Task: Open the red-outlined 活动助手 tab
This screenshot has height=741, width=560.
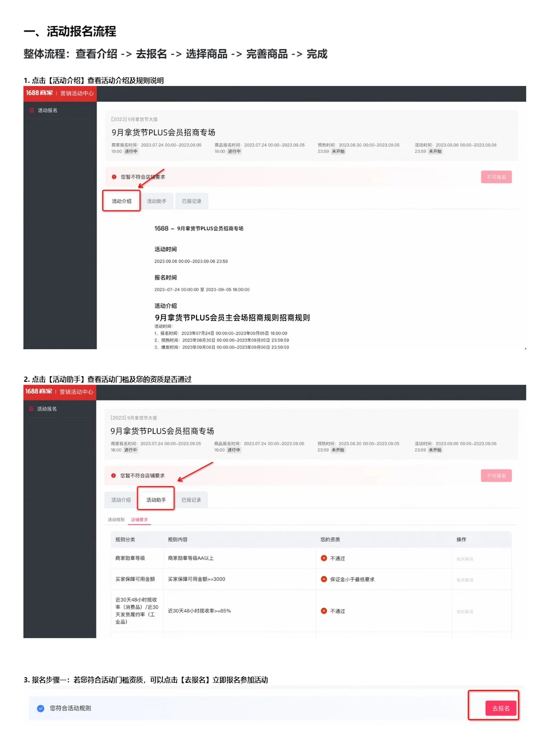Action: tap(156, 500)
